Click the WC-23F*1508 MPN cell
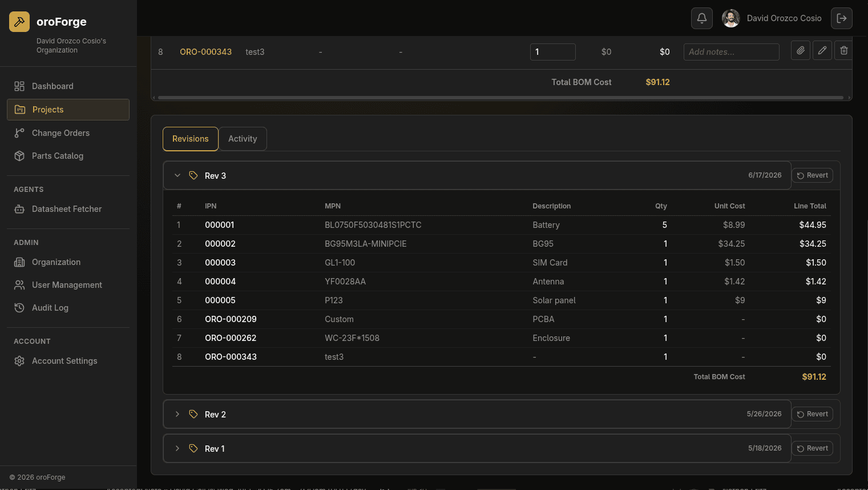Viewport: 868px width, 490px height. (352, 338)
